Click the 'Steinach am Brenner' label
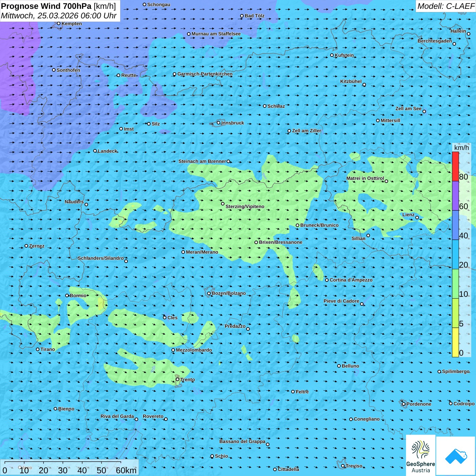The width and height of the screenshot is (476, 476). coord(202,161)
